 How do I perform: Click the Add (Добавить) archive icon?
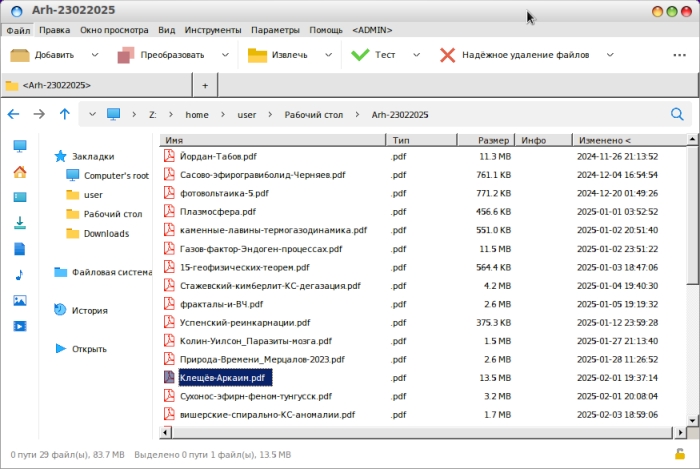tap(20, 55)
